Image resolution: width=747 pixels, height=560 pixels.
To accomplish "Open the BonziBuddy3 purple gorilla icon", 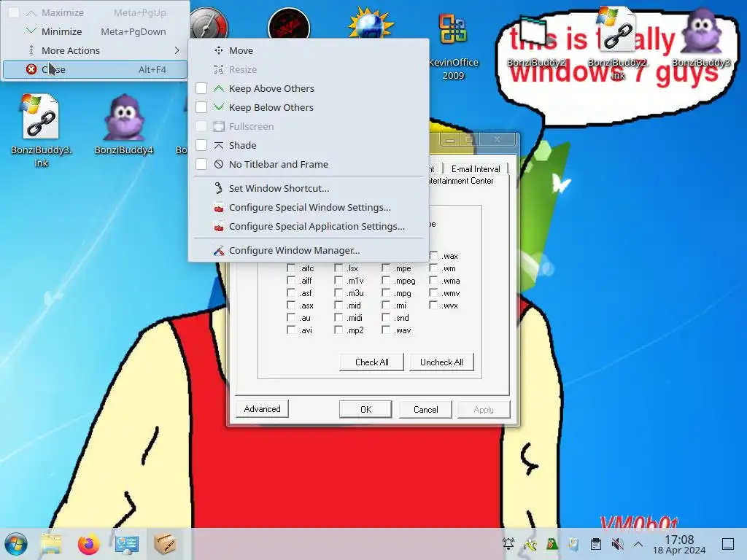I will tap(701, 36).
